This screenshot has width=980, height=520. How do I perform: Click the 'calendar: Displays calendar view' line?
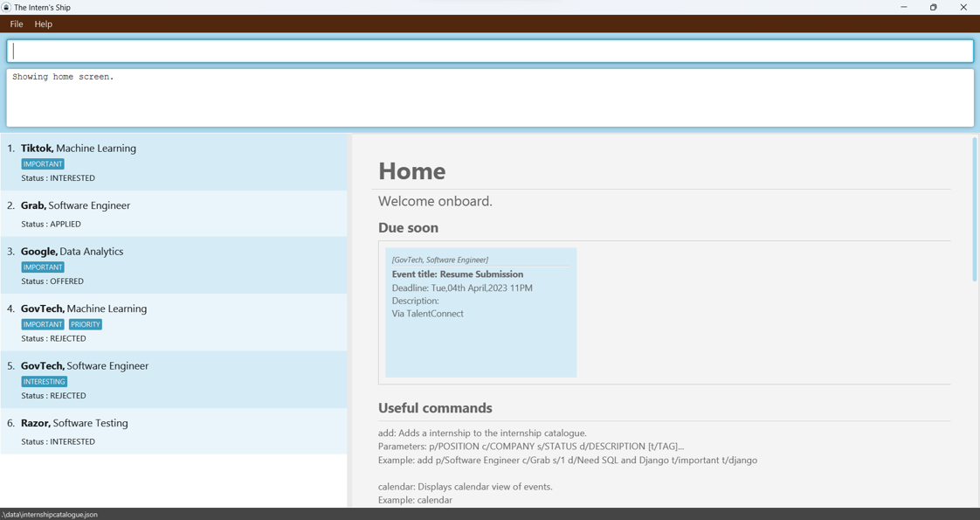[465, 486]
